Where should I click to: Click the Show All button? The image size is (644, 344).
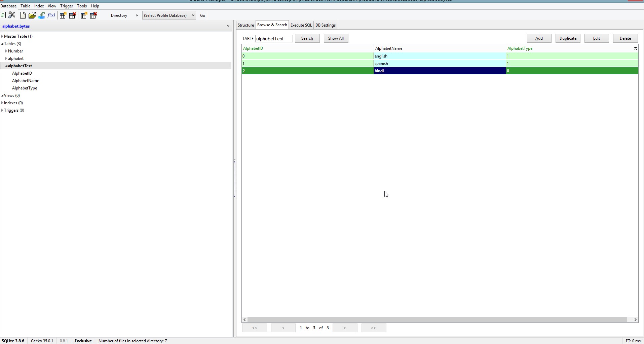pyautogui.click(x=336, y=38)
